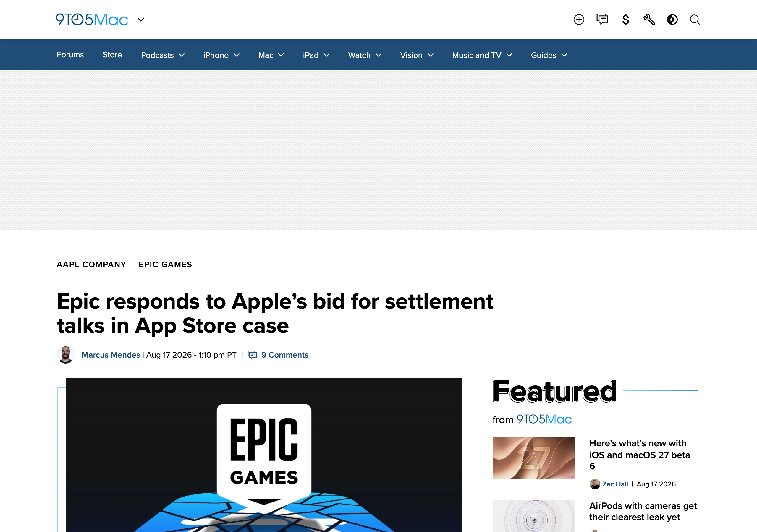Go to the Watch nav item
This screenshot has height=532, width=757.
pos(359,55)
